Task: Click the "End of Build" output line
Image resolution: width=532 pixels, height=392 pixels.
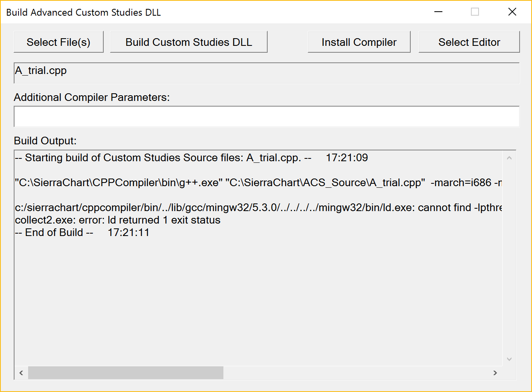Action: point(82,232)
